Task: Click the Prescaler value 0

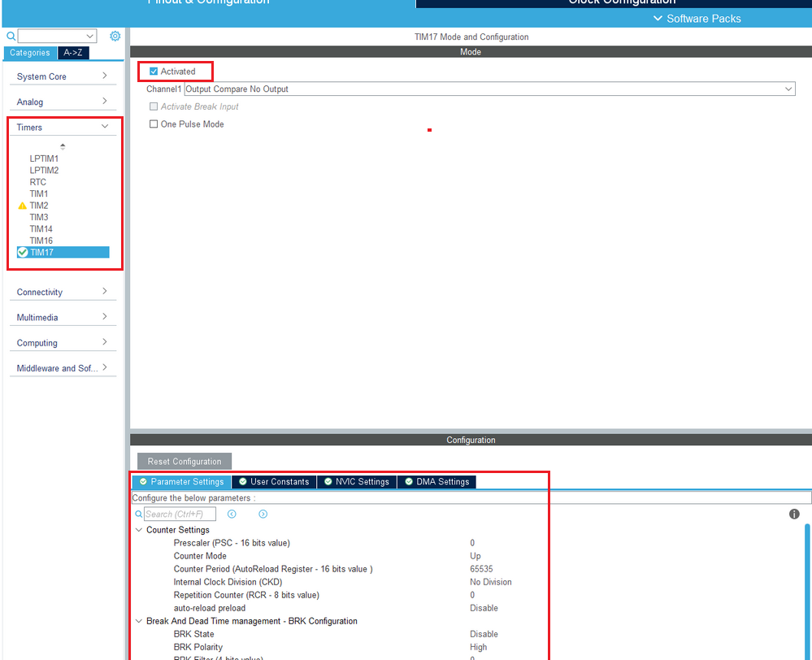Action: tap(472, 543)
